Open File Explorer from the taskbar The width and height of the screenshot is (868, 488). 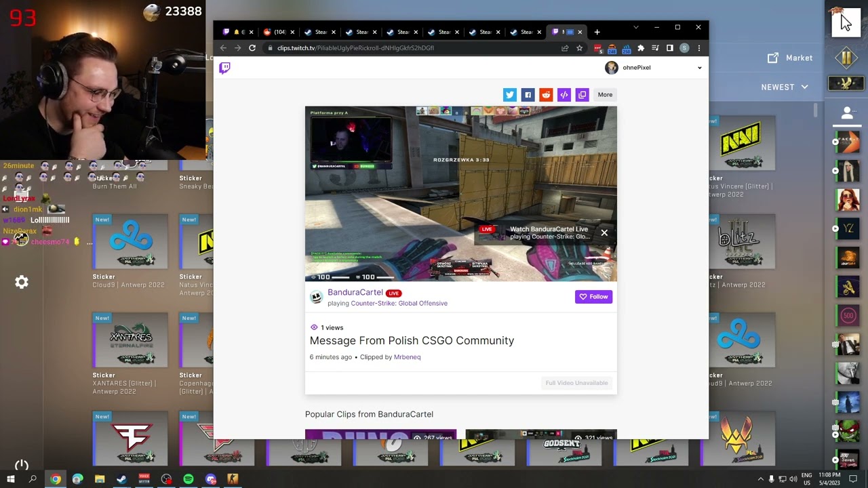tap(100, 479)
